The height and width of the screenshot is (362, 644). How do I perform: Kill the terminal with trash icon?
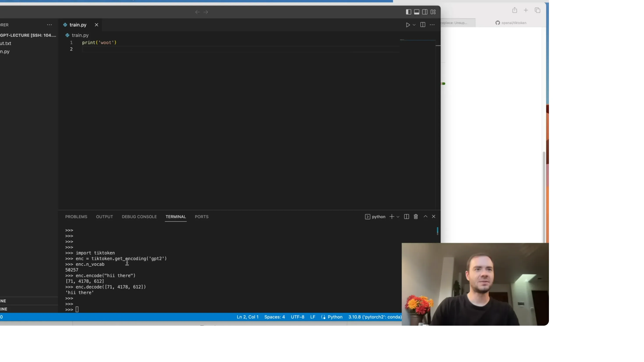pos(416,217)
